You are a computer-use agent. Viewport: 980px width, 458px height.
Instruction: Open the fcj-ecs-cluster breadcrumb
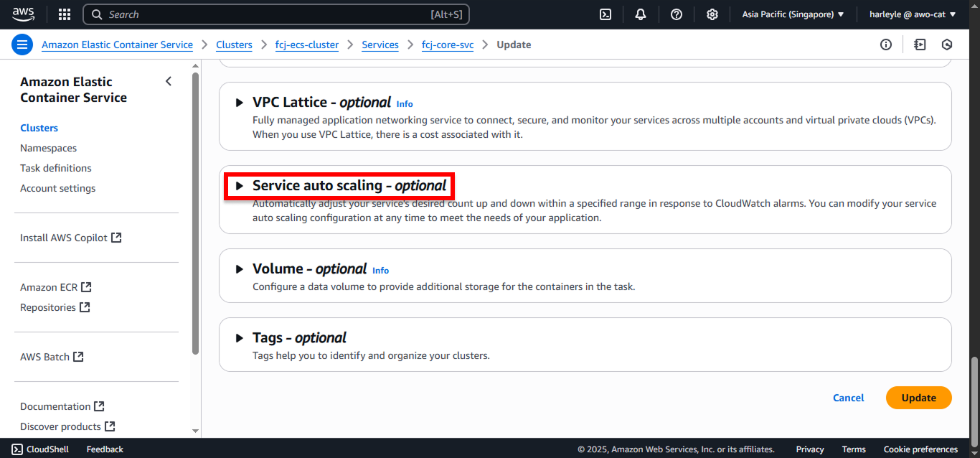click(x=307, y=45)
